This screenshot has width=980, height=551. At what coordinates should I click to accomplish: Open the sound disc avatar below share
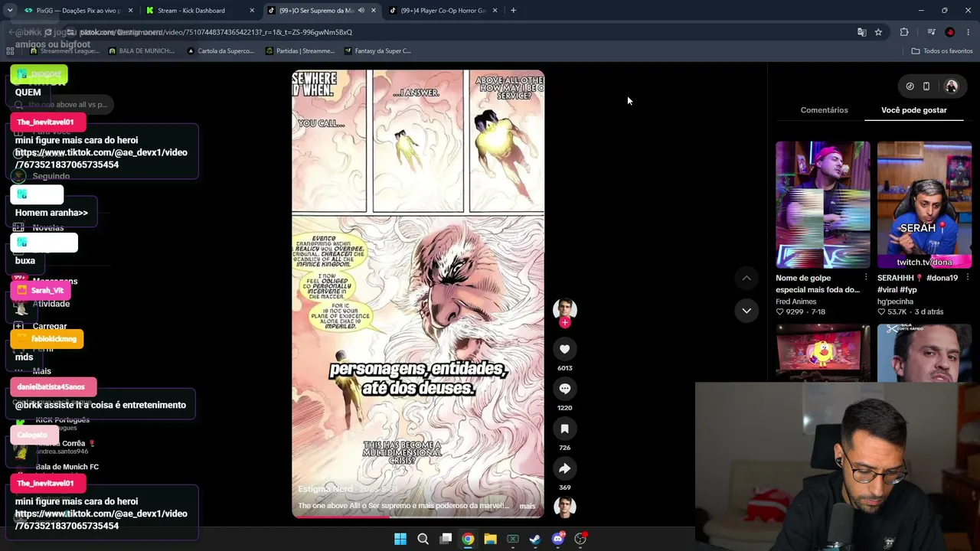(x=565, y=507)
